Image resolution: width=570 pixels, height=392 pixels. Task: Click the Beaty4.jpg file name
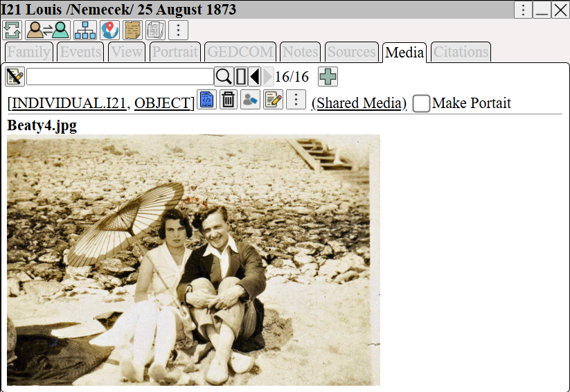coord(42,125)
